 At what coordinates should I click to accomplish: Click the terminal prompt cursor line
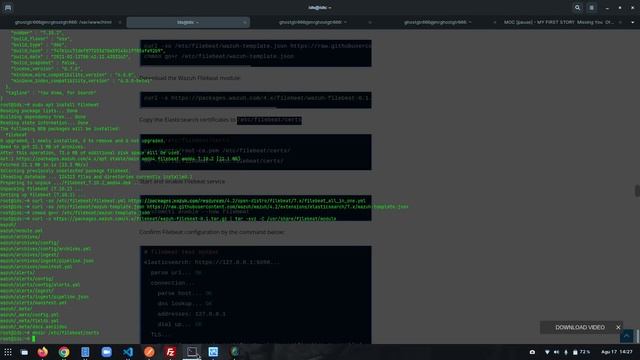click(18, 338)
